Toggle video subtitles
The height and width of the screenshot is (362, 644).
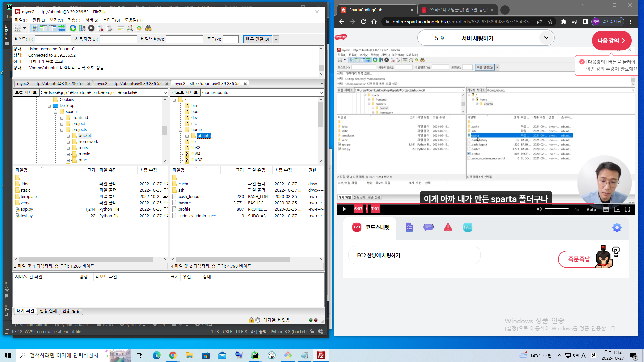pyautogui.click(x=606, y=209)
